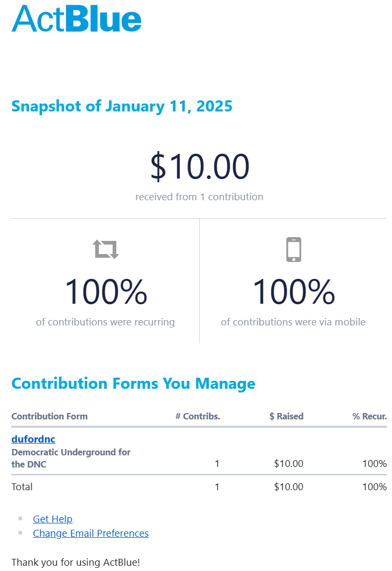
Task: Open the dufordnc contribution form link
Action: [x=33, y=439]
